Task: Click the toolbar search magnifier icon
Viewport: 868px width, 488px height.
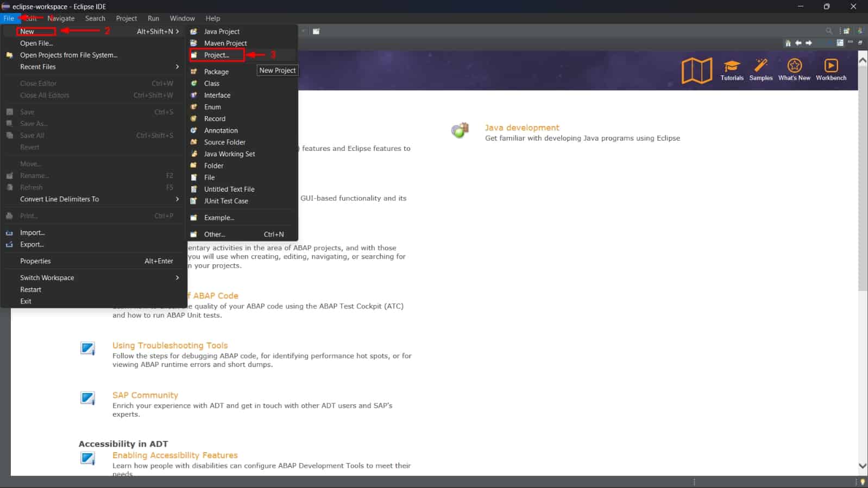Action: pyautogui.click(x=829, y=31)
